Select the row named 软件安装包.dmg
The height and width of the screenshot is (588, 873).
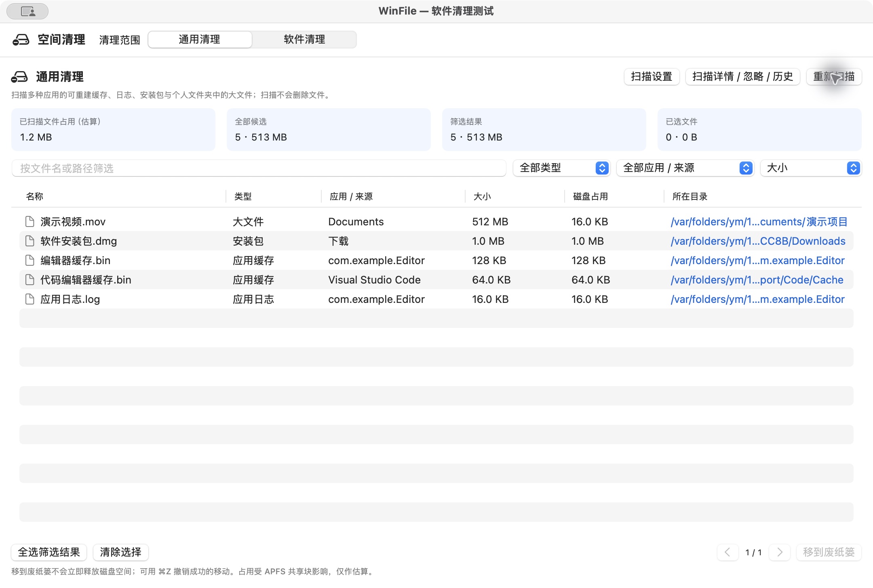point(436,241)
